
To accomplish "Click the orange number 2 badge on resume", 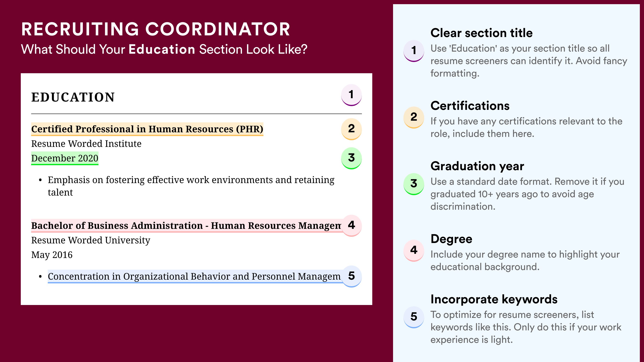I will [x=351, y=129].
